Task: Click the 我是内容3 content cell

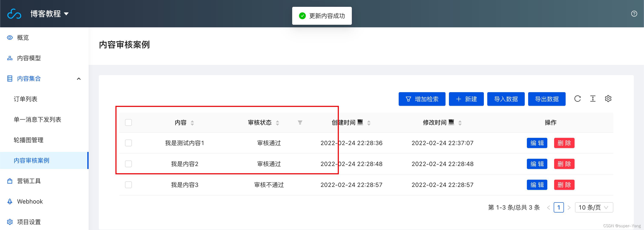Action: (184, 185)
